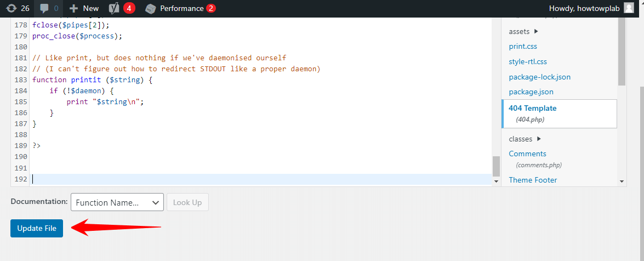Open style-rtl.css file
This screenshot has height=261, width=644.
tap(528, 62)
